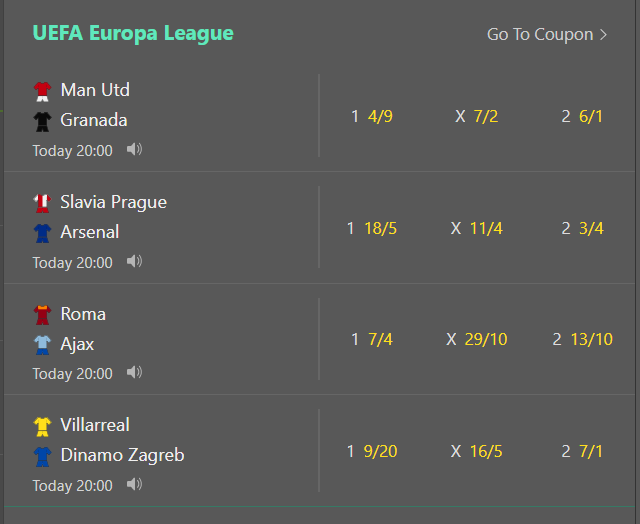640x524 pixels.
Task: Click the Man Utd red kit icon
Action: point(42,91)
